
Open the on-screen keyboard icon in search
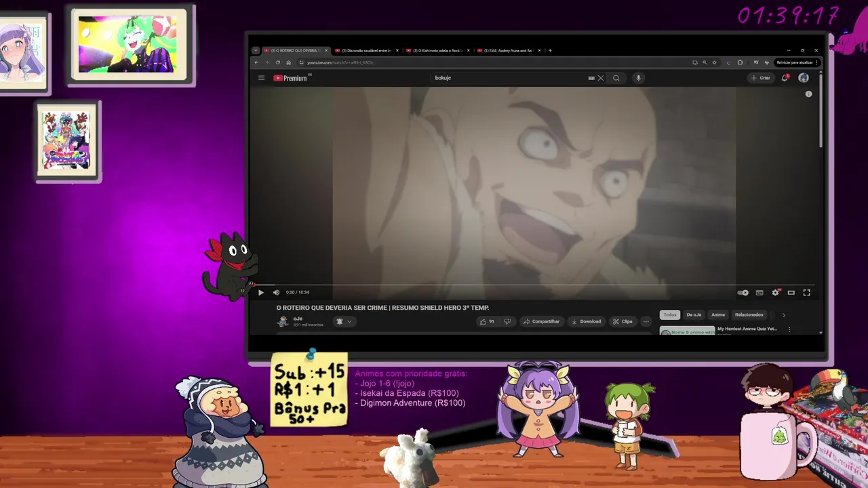pyautogui.click(x=591, y=78)
